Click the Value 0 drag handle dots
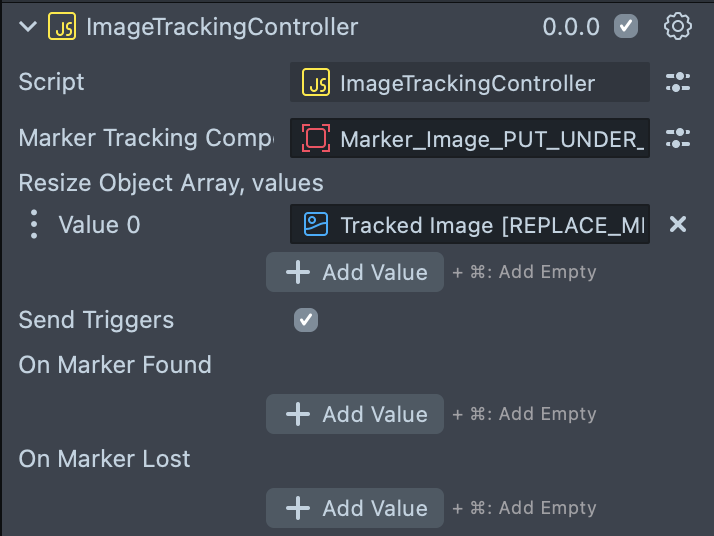This screenshot has height=536, width=714. pos(34,225)
